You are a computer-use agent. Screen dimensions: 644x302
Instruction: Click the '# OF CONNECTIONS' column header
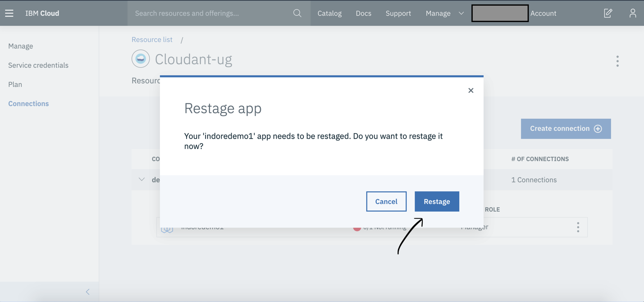pos(540,159)
